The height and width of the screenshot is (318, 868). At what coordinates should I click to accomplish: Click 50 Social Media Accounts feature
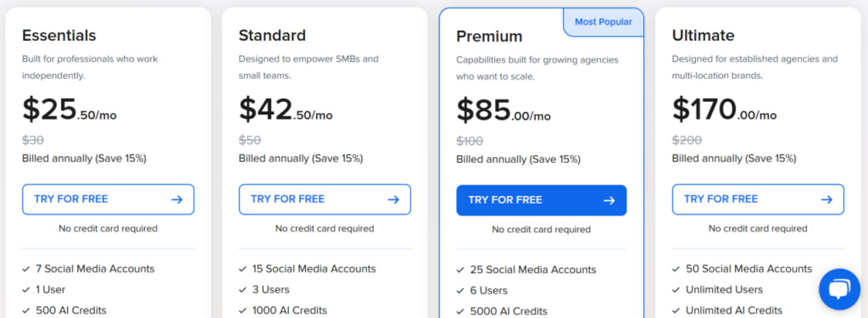coord(749,269)
